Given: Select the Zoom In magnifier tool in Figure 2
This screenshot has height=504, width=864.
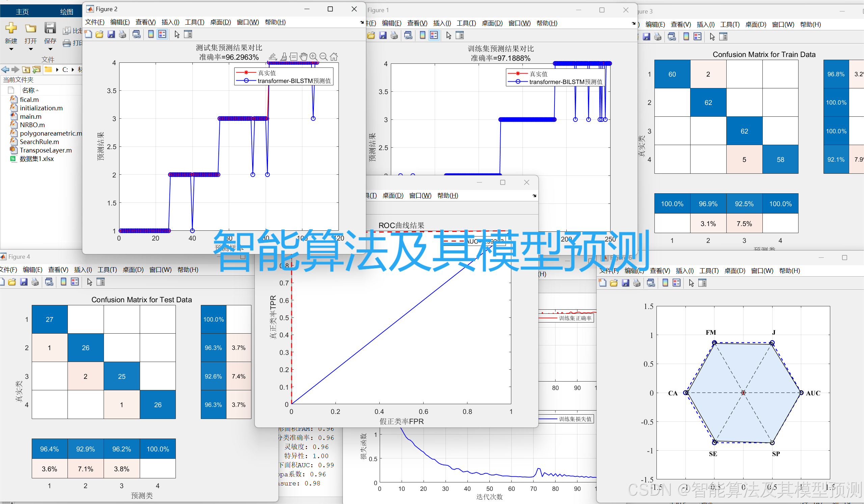Looking at the screenshot, I should 314,57.
